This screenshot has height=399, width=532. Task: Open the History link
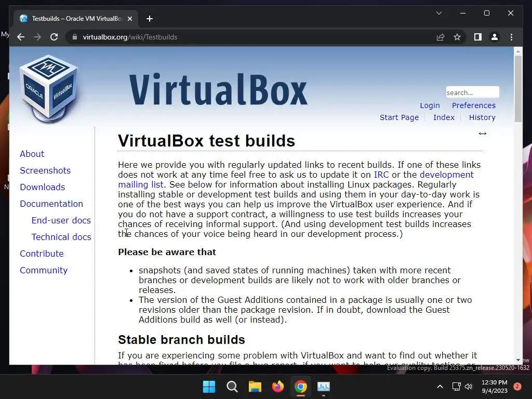click(x=482, y=117)
